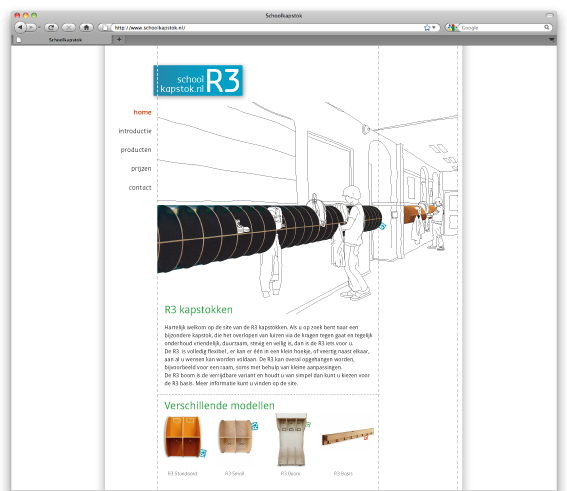Viewport: 567px width, 491px height.
Task: Click the tab's blank page favicon
Action: click(x=19, y=40)
